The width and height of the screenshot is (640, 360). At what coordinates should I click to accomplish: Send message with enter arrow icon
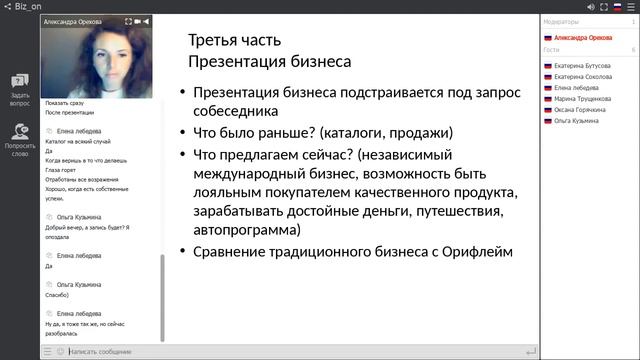pyautogui.click(x=531, y=351)
